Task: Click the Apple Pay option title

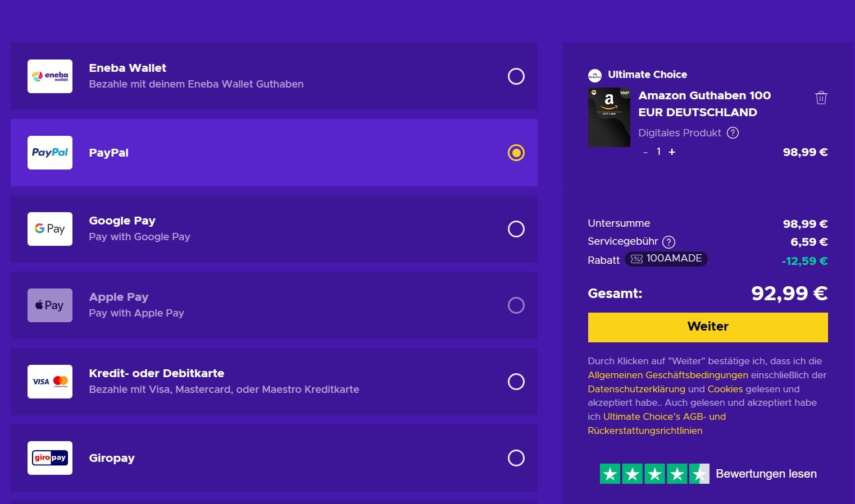Action: click(119, 297)
